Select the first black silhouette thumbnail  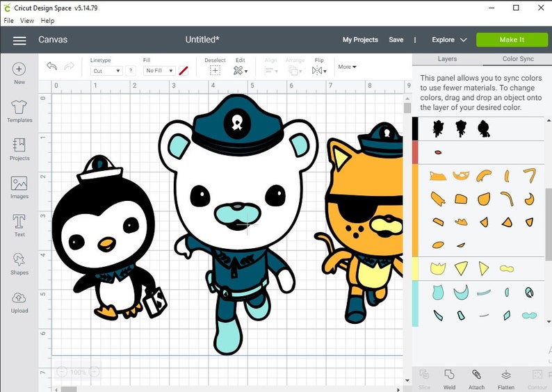click(x=438, y=129)
